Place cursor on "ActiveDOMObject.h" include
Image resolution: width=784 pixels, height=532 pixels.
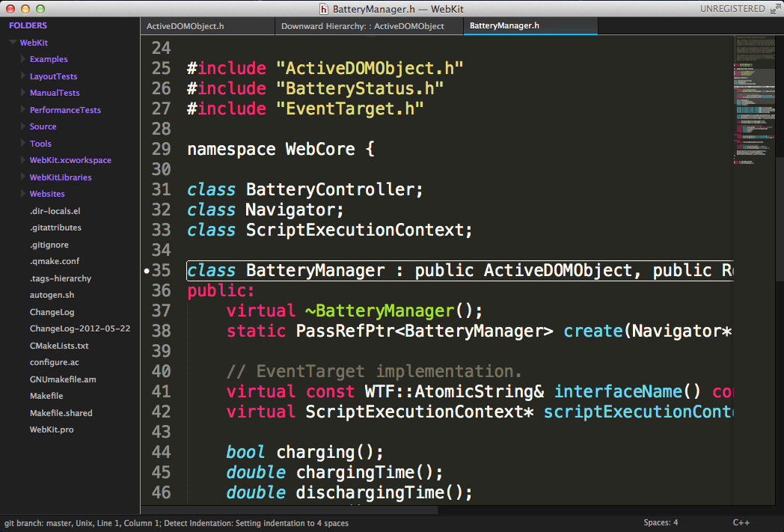(x=370, y=69)
